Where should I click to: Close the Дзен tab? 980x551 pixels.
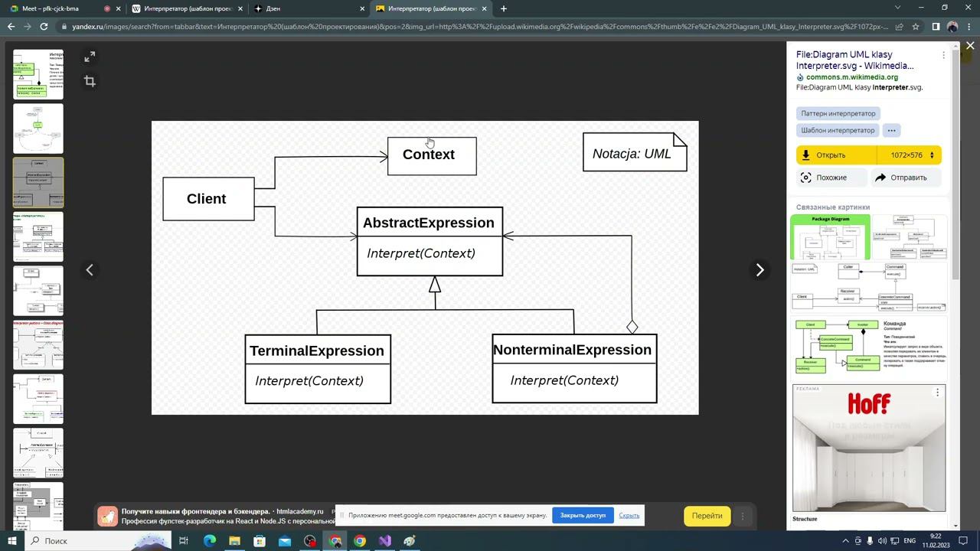362,8
